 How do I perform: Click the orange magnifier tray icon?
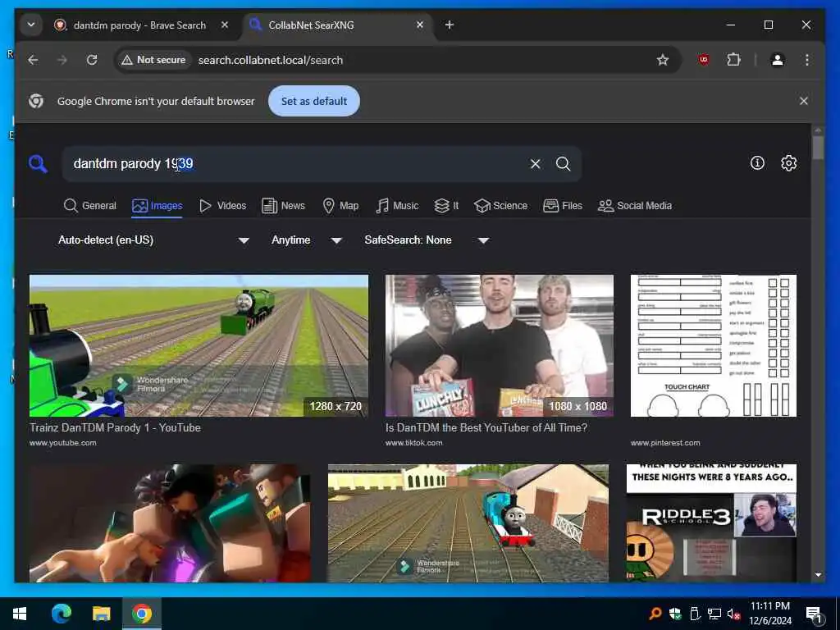(655, 614)
